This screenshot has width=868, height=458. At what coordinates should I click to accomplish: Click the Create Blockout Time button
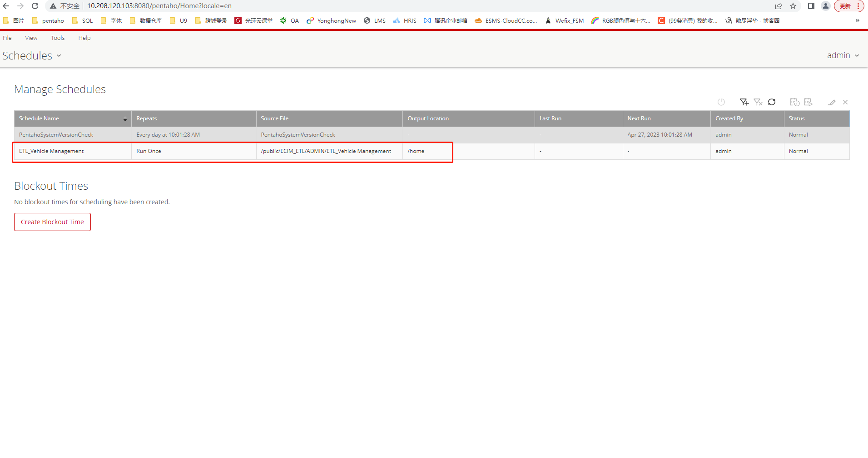point(52,222)
